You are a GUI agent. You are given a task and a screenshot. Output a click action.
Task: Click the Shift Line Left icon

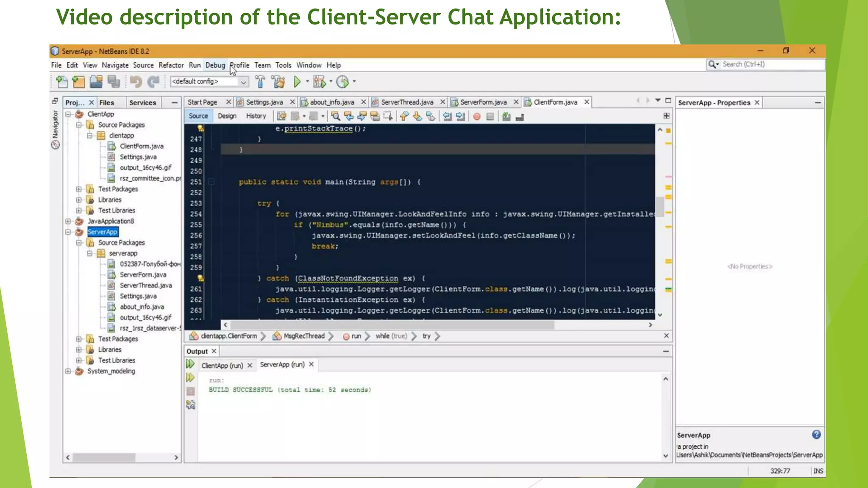[447, 116]
